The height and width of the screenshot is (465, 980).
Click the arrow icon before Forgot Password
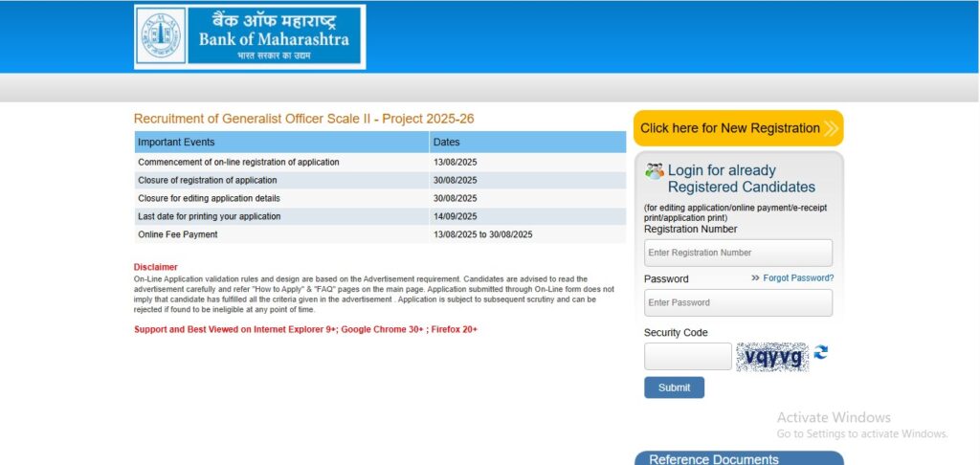point(755,278)
